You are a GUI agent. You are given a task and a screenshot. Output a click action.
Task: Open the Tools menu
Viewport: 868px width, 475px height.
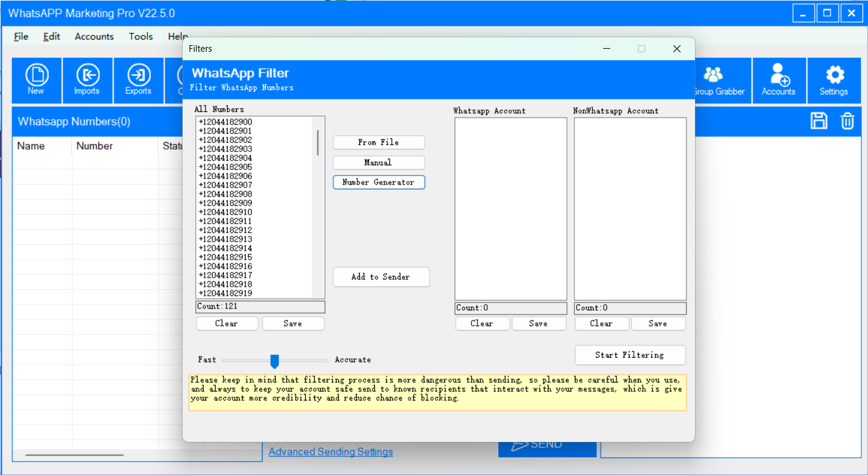141,37
